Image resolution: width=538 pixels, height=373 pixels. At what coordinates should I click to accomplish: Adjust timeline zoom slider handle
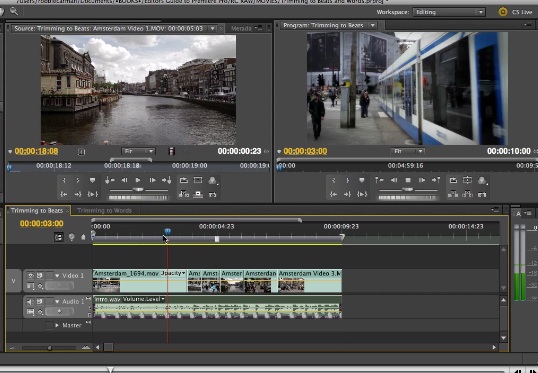coord(49,348)
